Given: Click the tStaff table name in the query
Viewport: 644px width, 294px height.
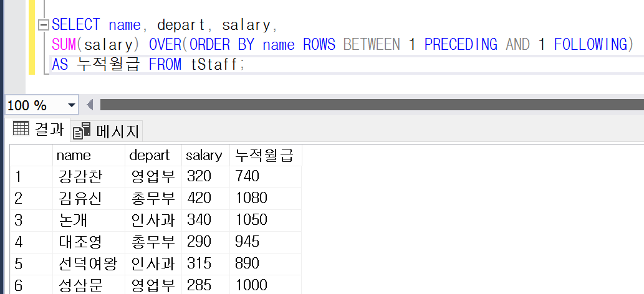Looking at the screenshot, I should tap(214, 64).
